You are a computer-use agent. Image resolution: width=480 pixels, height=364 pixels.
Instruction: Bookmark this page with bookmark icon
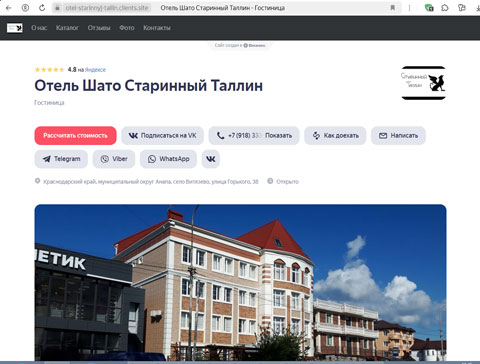[393, 8]
